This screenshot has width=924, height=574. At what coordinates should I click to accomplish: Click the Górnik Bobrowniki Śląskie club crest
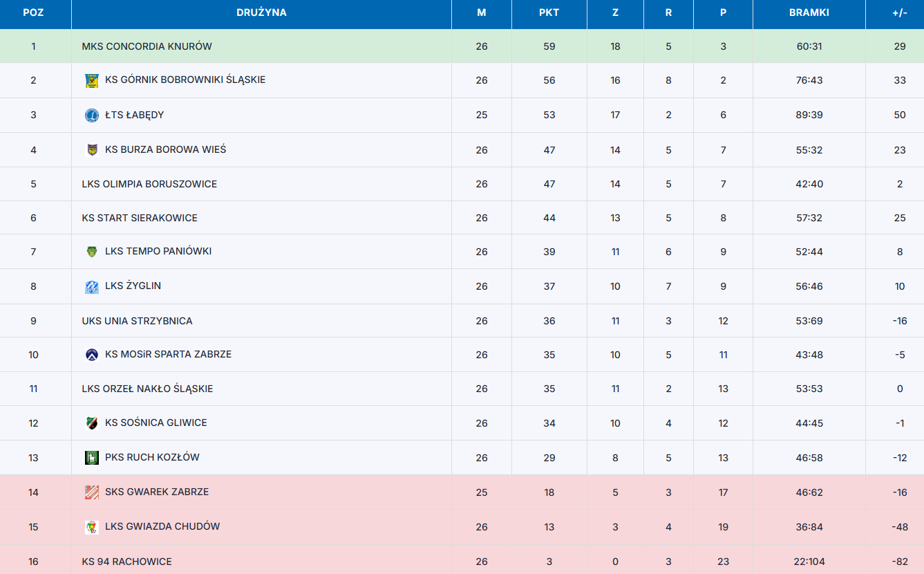point(92,81)
